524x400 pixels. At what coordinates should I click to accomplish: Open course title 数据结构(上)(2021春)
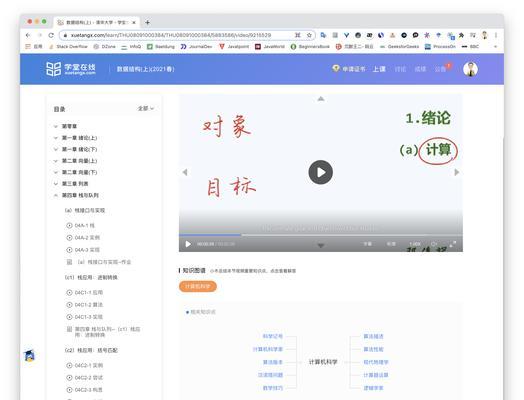[x=145, y=69]
